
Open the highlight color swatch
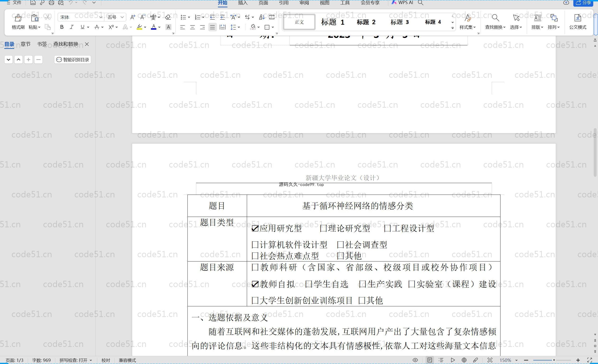[139, 27]
